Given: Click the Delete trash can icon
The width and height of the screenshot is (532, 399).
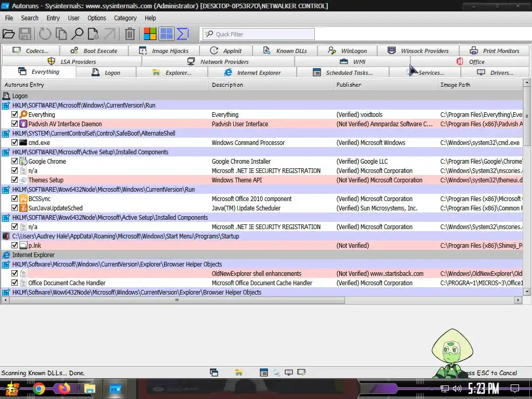Looking at the screenshot, I should coord(129,34).
